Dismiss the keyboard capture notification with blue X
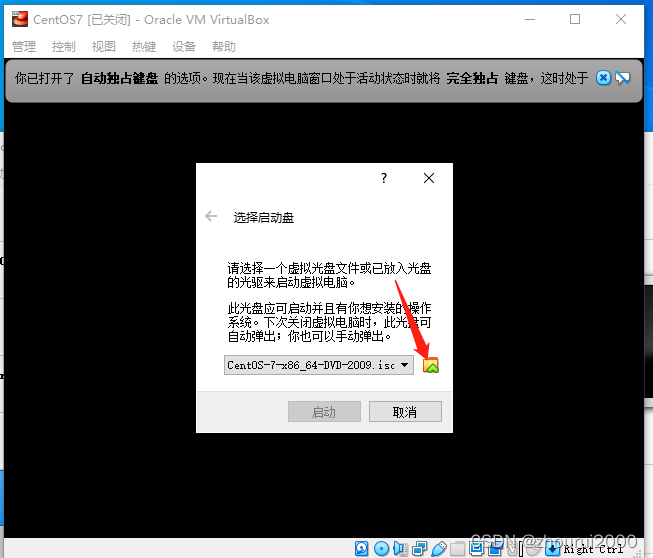Screen dimensions: 653x558 pyautogui.click(x=603, y=78)
